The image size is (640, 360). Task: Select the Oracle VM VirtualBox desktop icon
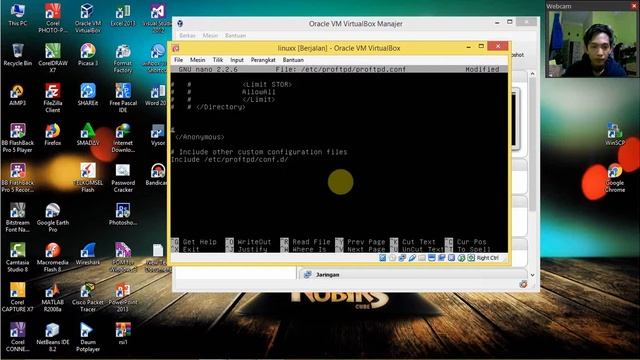click(88, 18)
